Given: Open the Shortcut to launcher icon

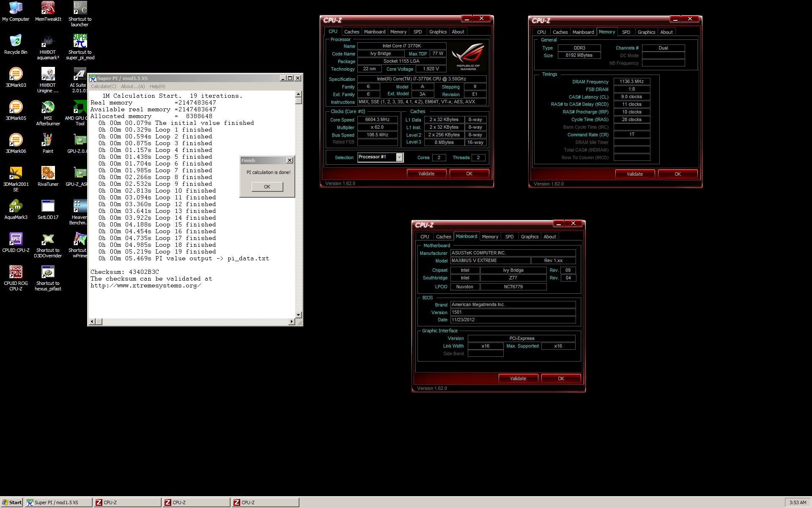Looking at the screenshot, I should [x=80, y=14].
